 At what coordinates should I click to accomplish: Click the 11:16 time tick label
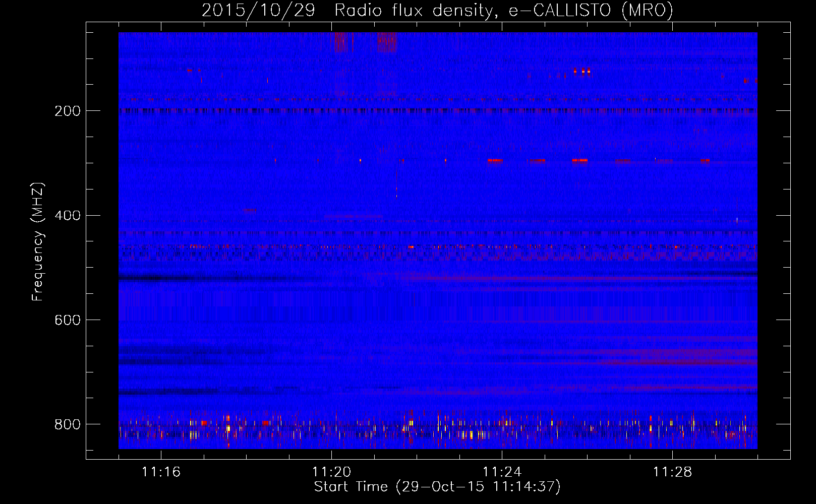161,472
